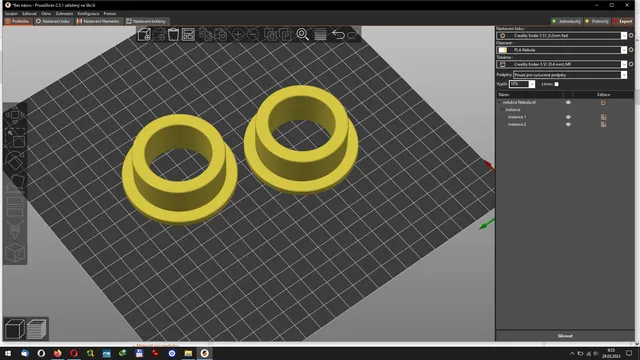Select the Rotate gizmo tool

(16, 161)
